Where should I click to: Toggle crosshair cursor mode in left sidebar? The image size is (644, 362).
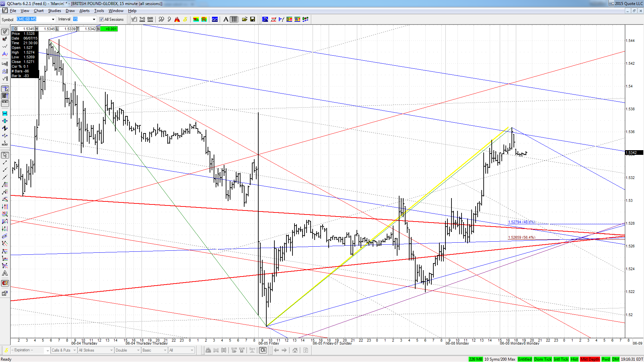click(x=5, y=89)
